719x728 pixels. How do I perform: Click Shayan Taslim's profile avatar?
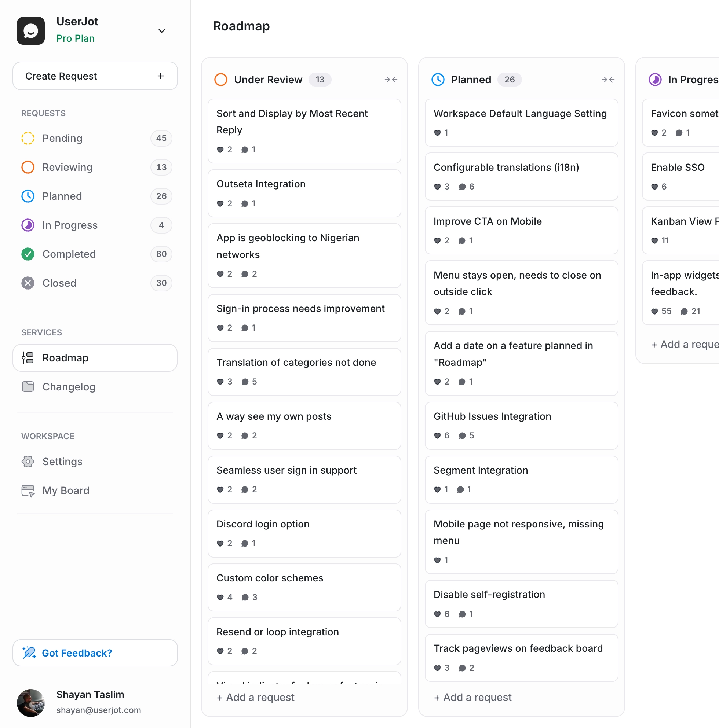pyautogui.click(x=30, y=703)
